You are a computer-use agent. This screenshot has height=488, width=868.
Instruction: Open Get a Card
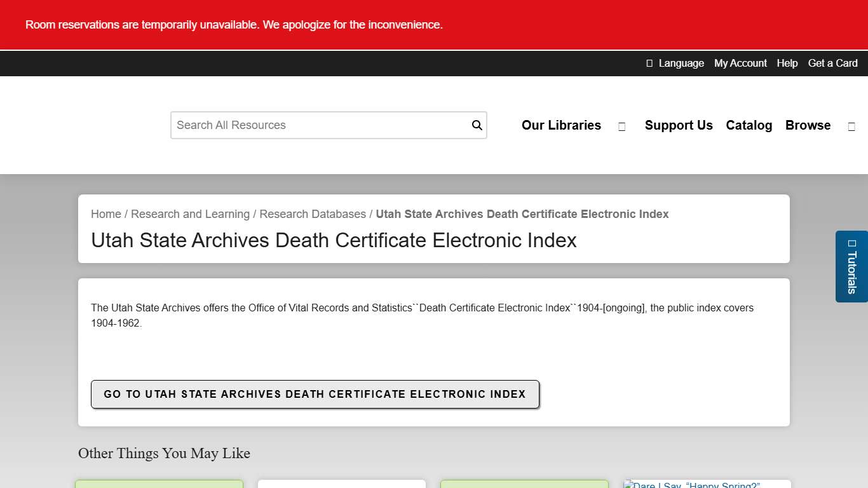coord(832,63)
